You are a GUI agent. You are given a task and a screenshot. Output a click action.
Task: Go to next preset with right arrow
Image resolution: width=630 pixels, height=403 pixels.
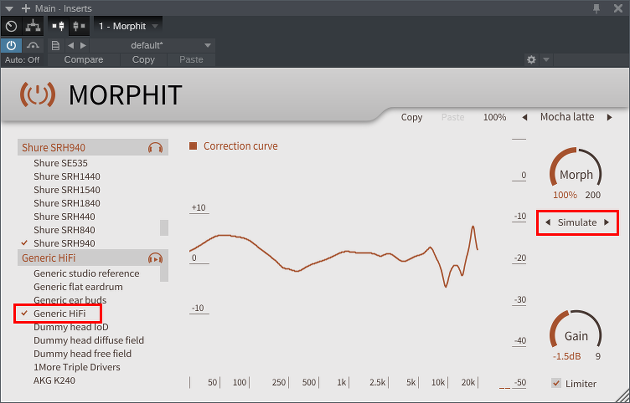83,45
